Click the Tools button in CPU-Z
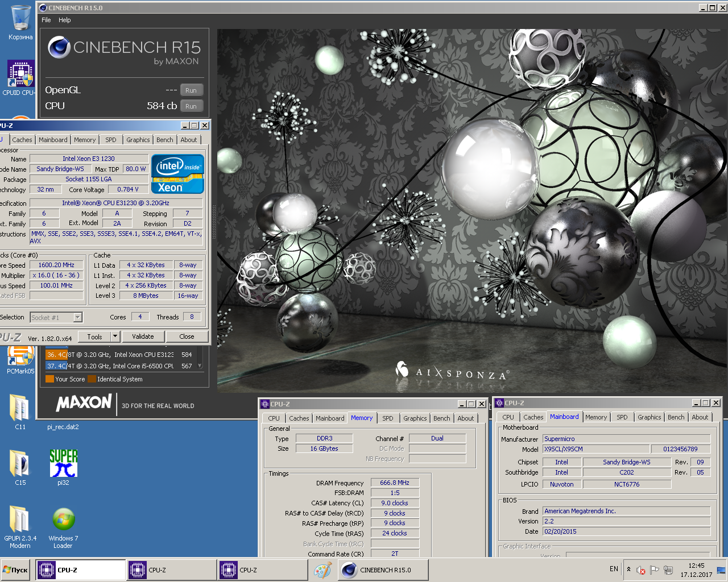The height and width of the screenshot is (582, 728). tap(94, 336)
